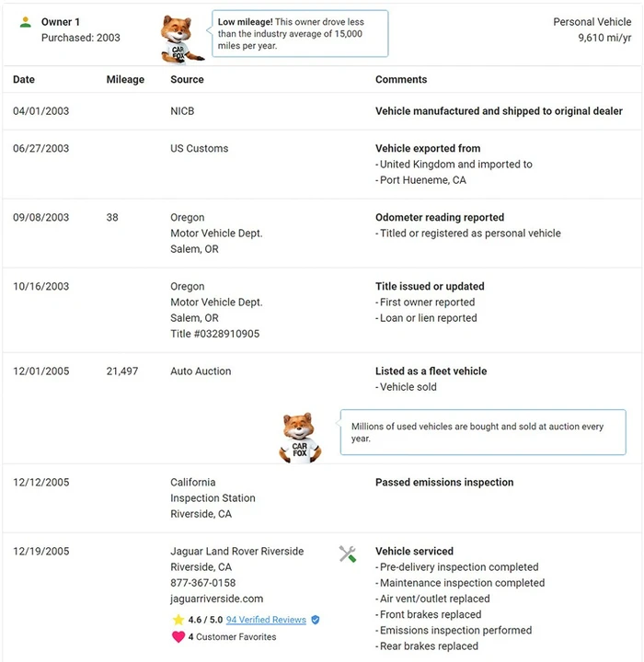644x662 pixels.
Task: Click the Comments column header
Action: click(401, 79)
